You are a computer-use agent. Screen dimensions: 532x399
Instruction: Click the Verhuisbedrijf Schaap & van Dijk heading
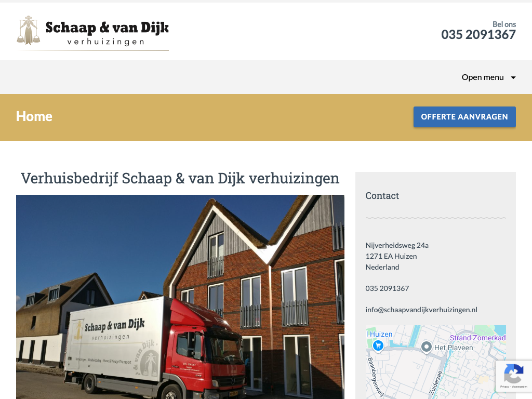click(180, 179)
